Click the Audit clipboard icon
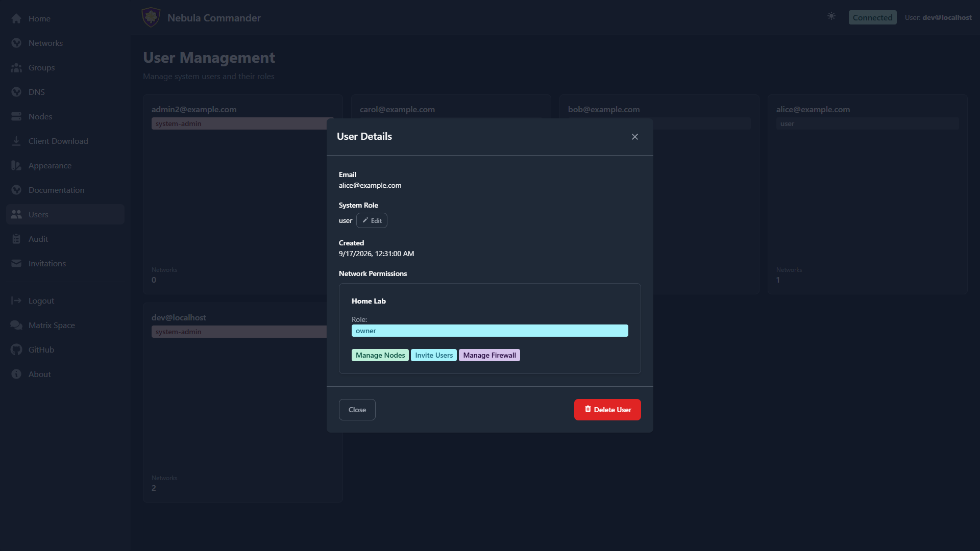 pos(16,239)
